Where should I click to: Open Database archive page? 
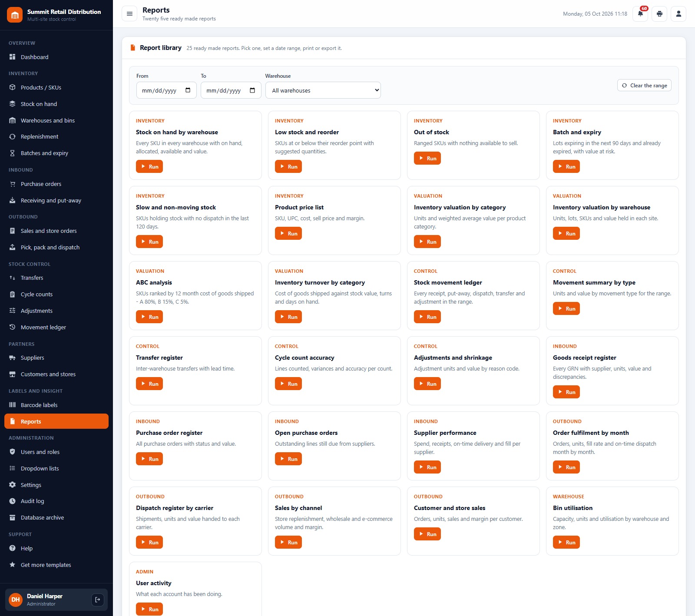[x=56, y=517]
